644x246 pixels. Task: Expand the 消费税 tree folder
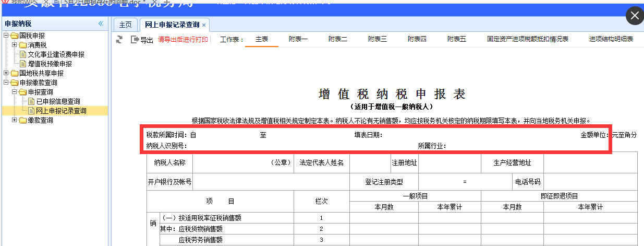pyautogui.click(x=15, y=45)
